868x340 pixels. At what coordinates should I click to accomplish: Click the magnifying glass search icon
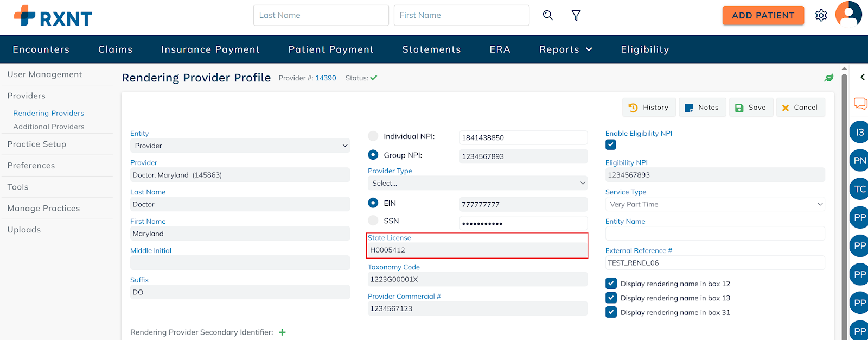coord(548,15)
